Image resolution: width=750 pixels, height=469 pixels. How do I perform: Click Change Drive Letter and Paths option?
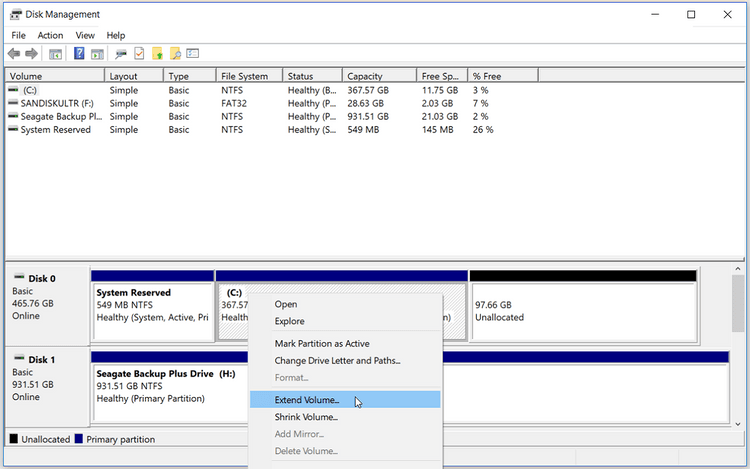(337, 360)
